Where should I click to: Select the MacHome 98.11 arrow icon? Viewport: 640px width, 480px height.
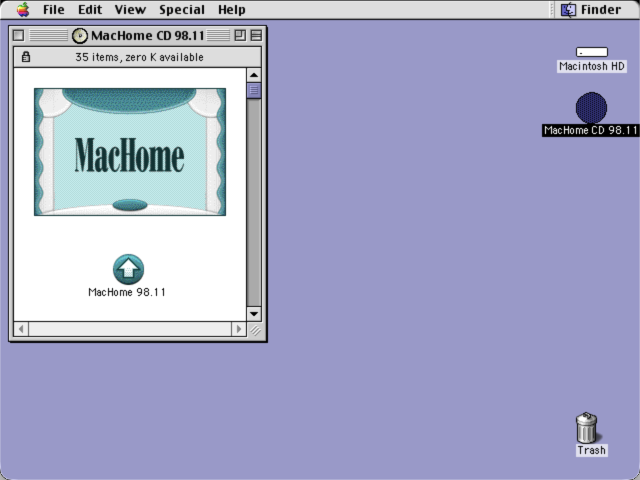click(128, 269)
